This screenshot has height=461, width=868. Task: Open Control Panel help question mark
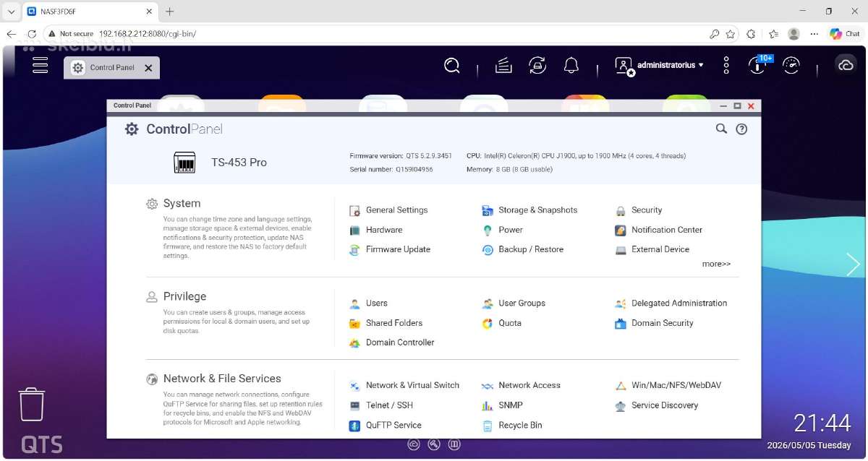(741, 129)
